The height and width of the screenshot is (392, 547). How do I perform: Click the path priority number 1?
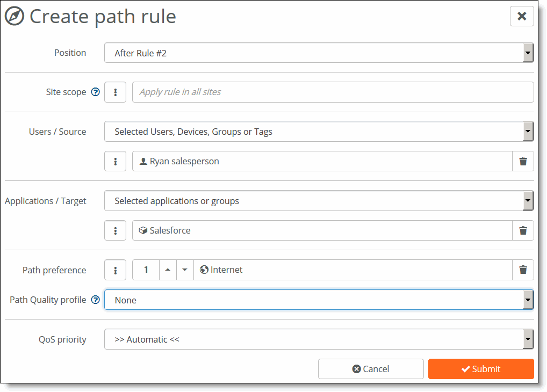point(146,270)
